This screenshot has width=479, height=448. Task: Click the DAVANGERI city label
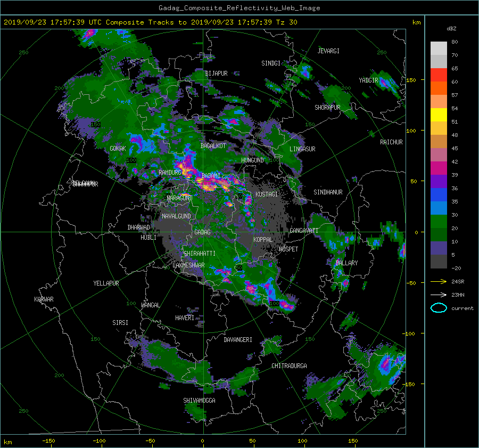(238, 340)
